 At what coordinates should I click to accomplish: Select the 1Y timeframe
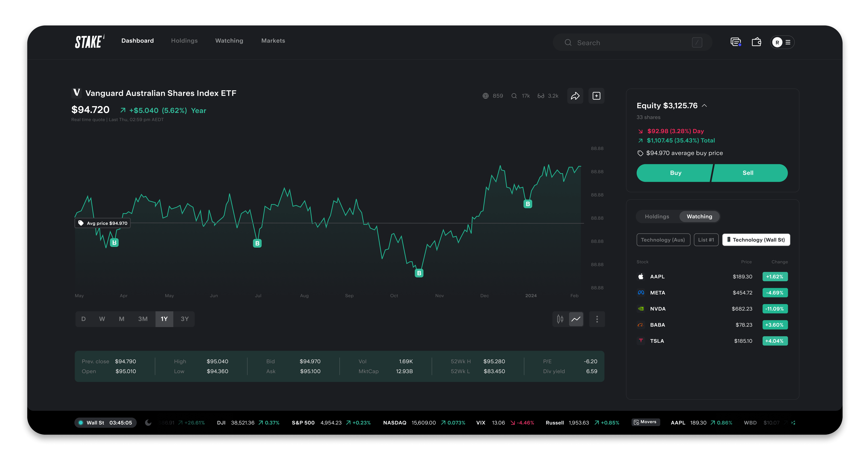pos(164,319)
